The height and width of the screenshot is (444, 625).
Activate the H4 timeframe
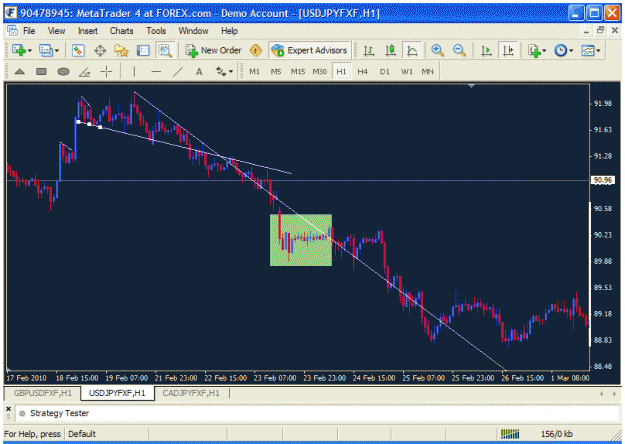coord(362,72)
